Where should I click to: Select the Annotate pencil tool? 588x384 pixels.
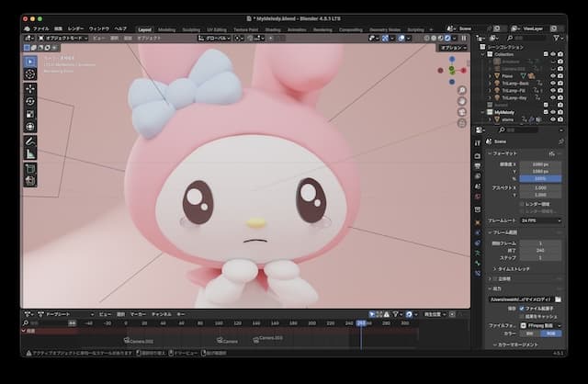coord(30,142)
